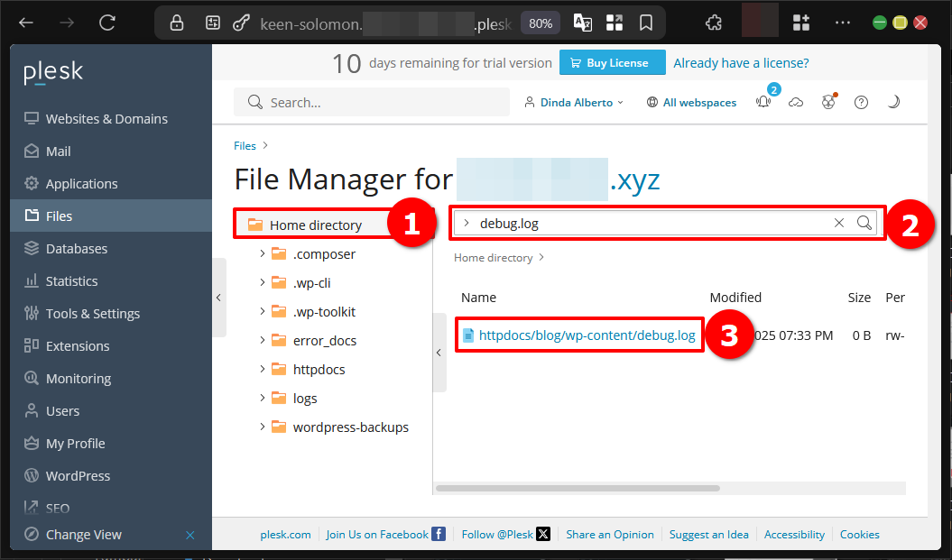Screen dimensions: 952x560
Task: Click the Buy License button
Action: click(x=612, y=62)
